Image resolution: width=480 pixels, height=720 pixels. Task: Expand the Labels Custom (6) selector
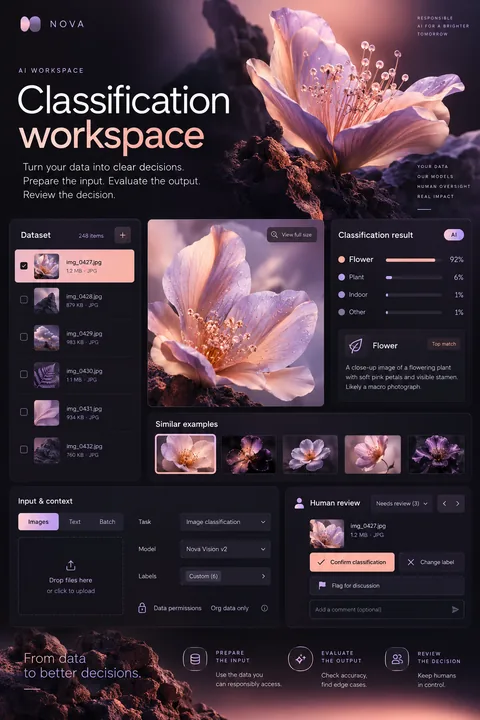(x=225, y=576)
